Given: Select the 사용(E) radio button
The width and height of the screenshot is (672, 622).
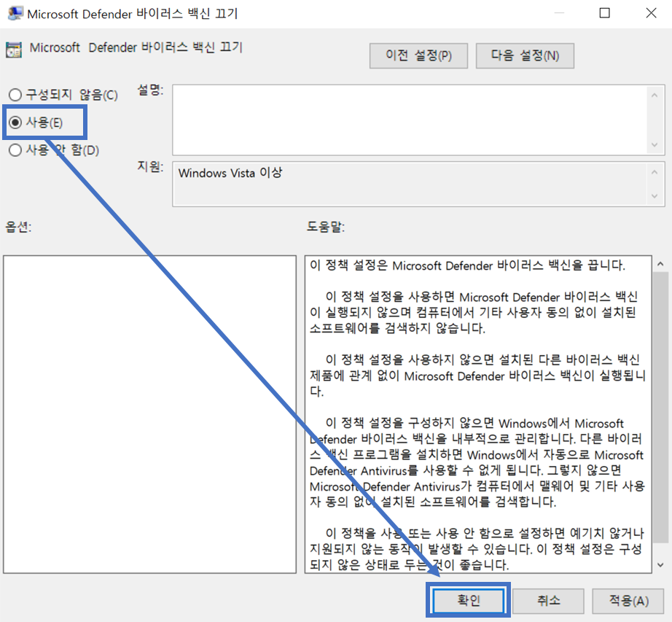Looking at the screenshot, I should tap(15, 123).
